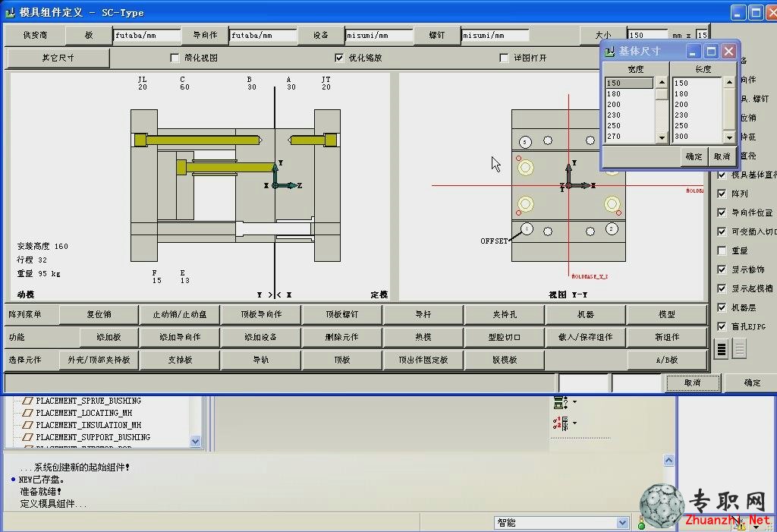Toggle the 可变插入切口 checkbox
The image size is (777, 532).
722,231
